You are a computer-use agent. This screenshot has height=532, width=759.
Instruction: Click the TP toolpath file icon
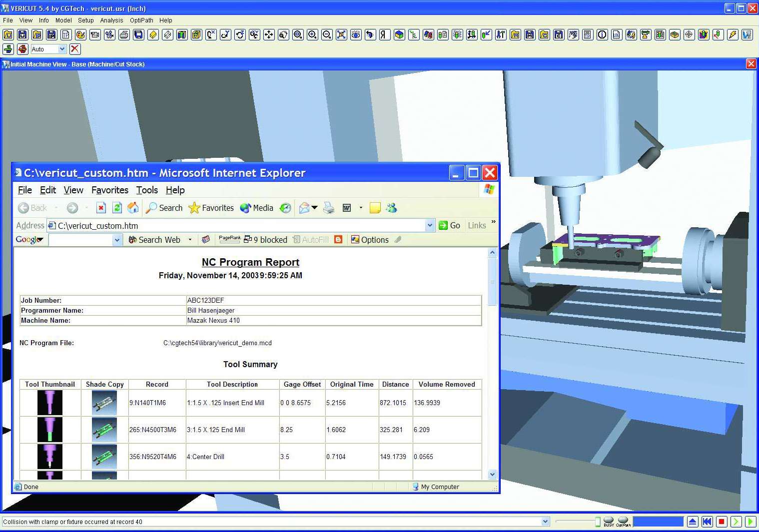pyautogui.click(x=66, y=34)
